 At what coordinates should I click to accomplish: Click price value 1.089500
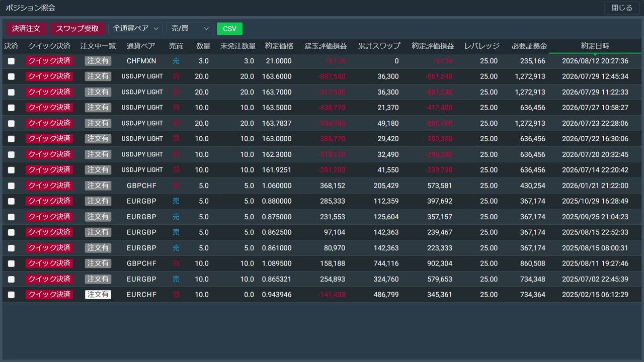tap(277, 263)
